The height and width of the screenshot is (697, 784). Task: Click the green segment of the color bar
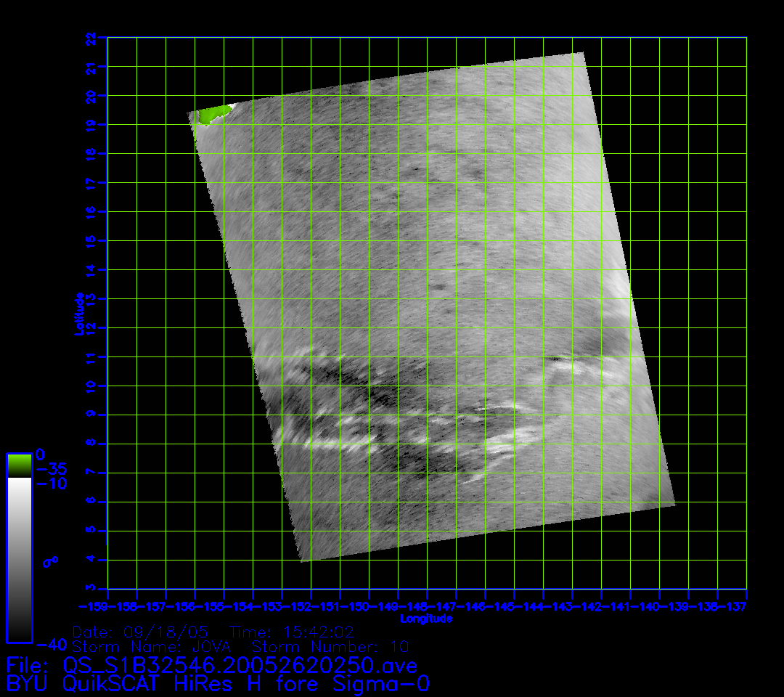(19, 465)
